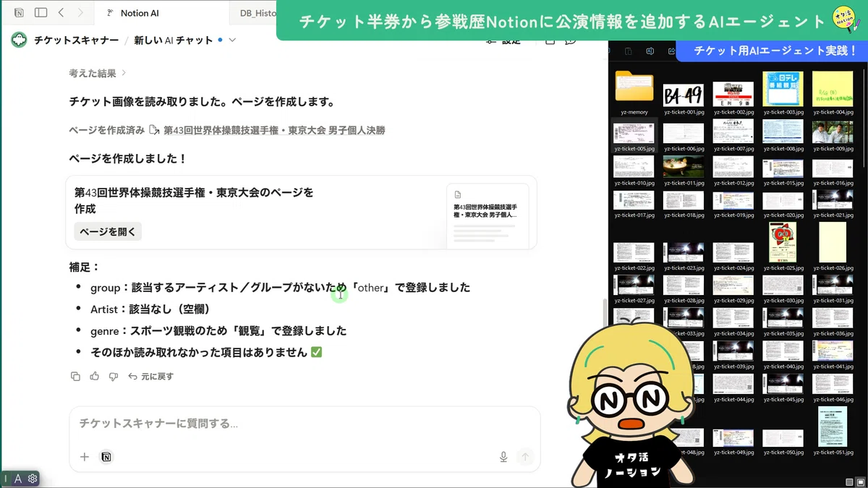Select yz-ticket-005.jpg thumbnail
Screen dimensions: 868x488
click(x=634, y=132)
